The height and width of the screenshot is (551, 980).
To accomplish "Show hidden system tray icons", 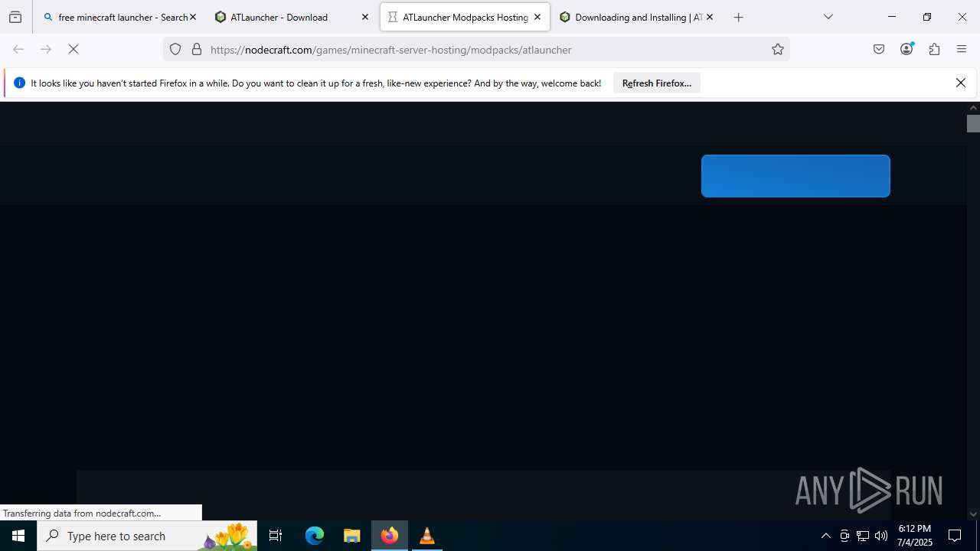I will coord(825,536).
